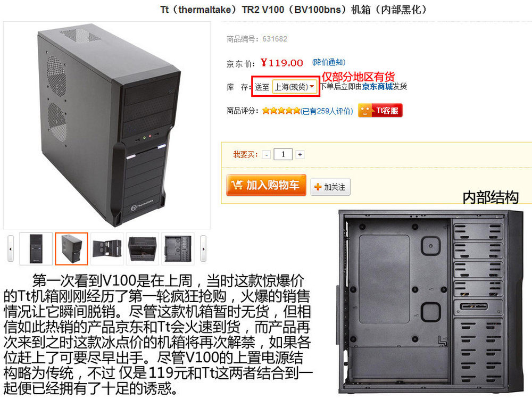
Task: Click the quantity input field
Action: tap(283, 154)
